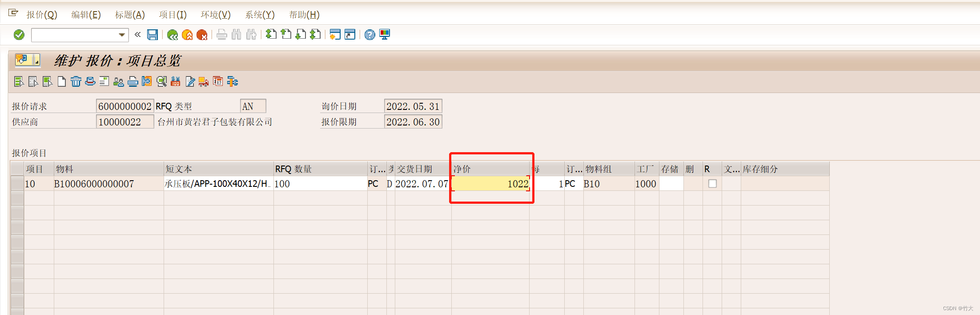Click the generate shortcut icon
The width and height of the screenshot is (980, 315).
[x=350, y=35]
